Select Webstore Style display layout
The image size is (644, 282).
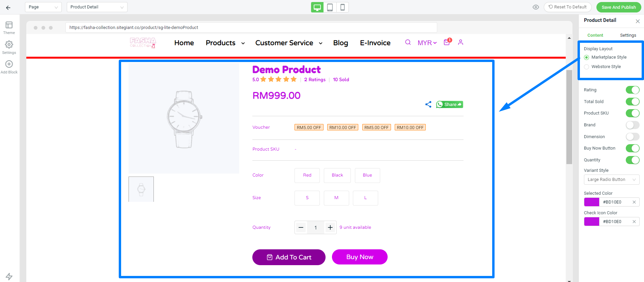587,67
